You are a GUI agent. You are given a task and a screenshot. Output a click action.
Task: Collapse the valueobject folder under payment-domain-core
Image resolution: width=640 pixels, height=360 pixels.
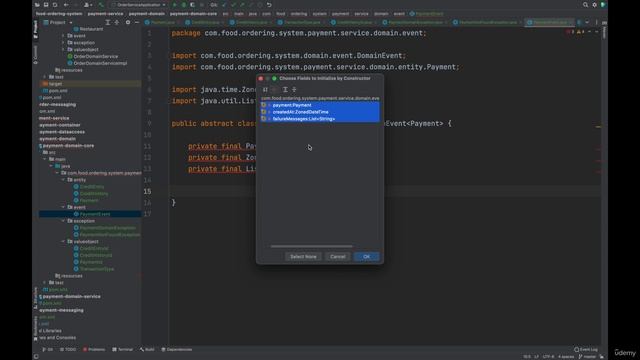point(63,241)
